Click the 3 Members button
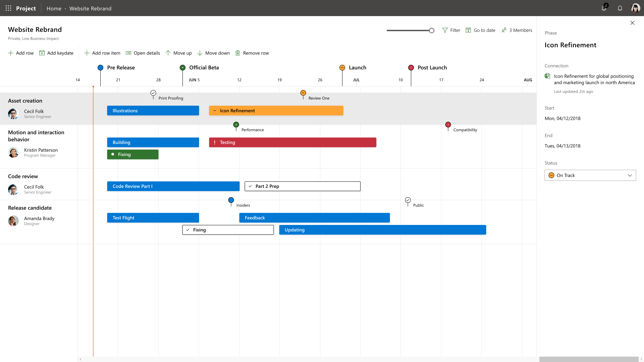Viewport: 644px width, 362px height. pos(517,30)
